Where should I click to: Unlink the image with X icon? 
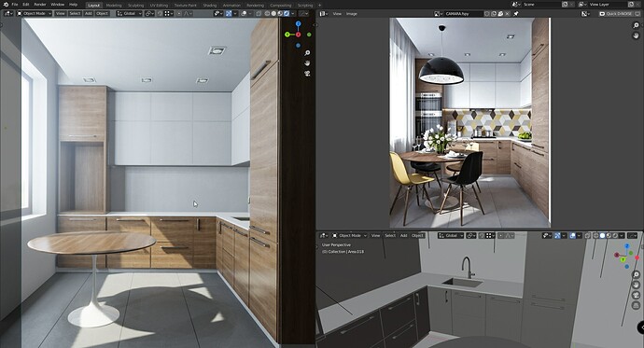(507, 14)
